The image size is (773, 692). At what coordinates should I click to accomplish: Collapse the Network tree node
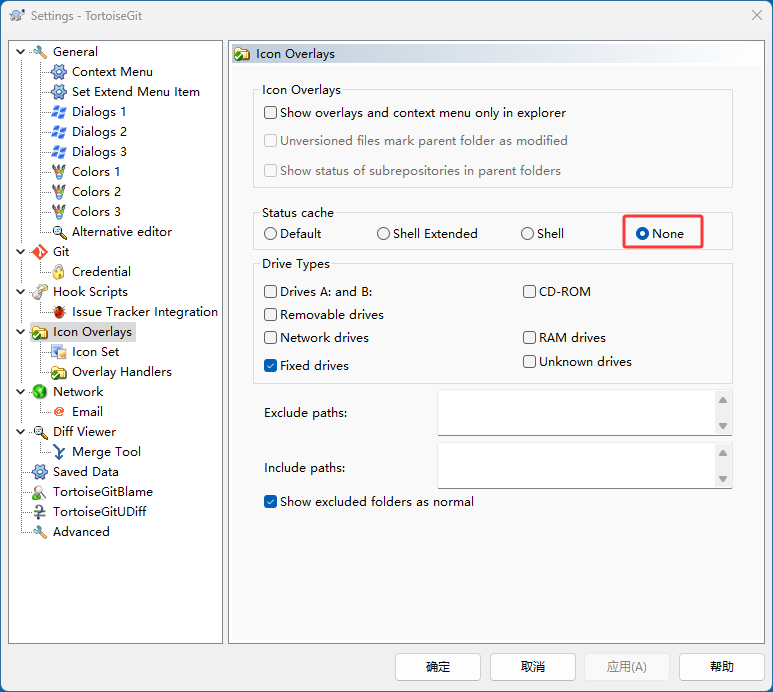[x=21, y=392]
